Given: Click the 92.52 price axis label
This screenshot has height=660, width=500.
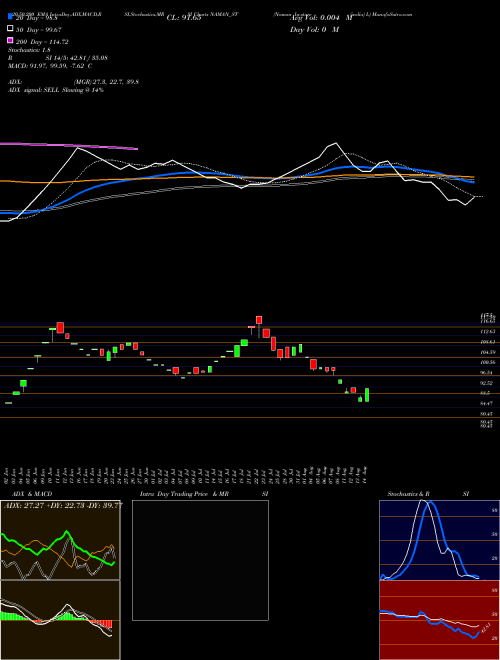Looking at the screenshot, I should tap(487, 383).
